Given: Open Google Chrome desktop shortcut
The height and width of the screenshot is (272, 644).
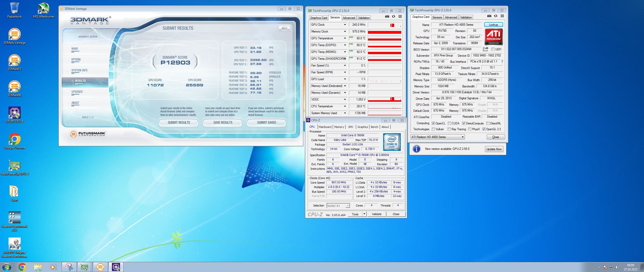Looking at the screenshot, I should (14, 141).
